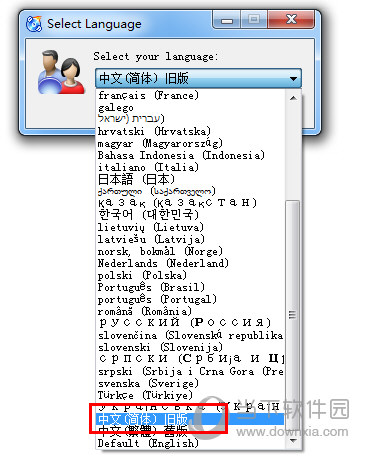373x461 pixels.
Task: Minimize the Select Language window
Action: (227, 20)
